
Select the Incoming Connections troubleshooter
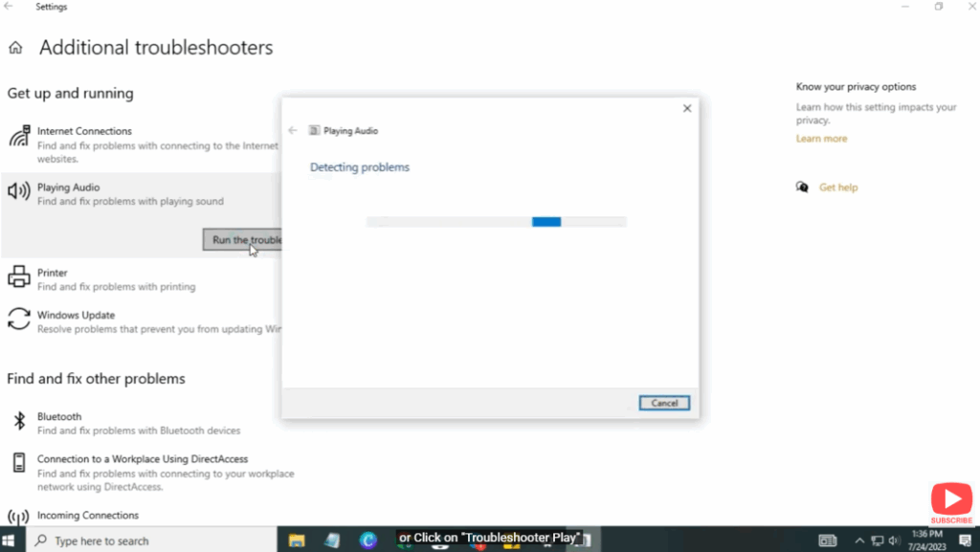88,516
